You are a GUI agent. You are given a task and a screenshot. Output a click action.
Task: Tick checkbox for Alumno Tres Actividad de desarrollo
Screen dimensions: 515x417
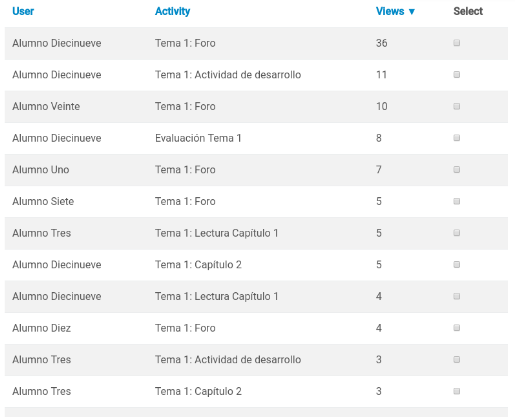tap(457, 359)
